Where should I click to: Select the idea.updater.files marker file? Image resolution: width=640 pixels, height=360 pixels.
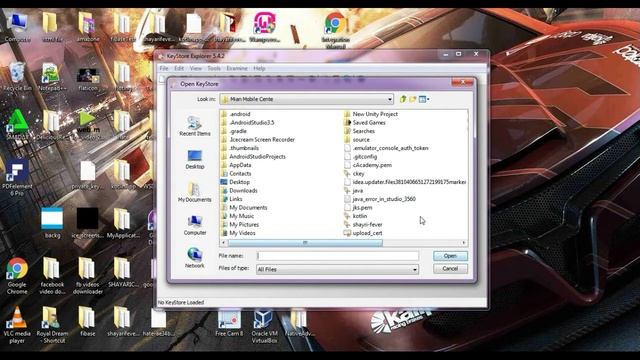[405, 182]
